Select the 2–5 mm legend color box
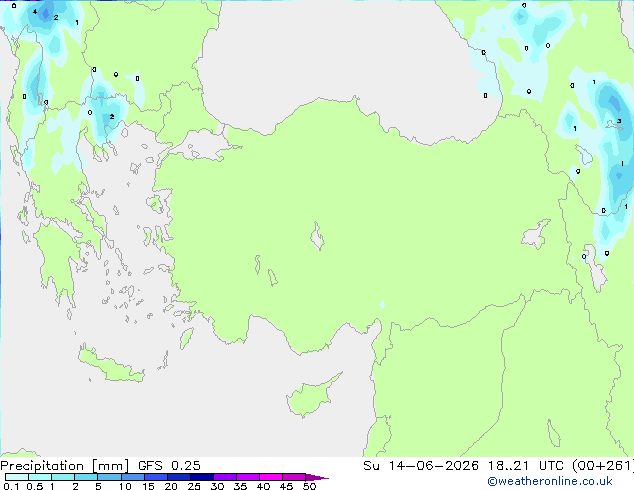 [86, 477]
